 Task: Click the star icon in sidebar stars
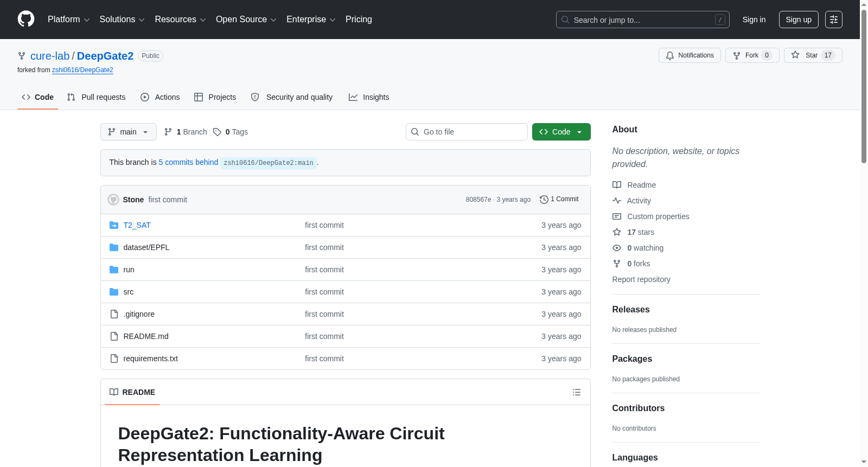click(617, 232)
